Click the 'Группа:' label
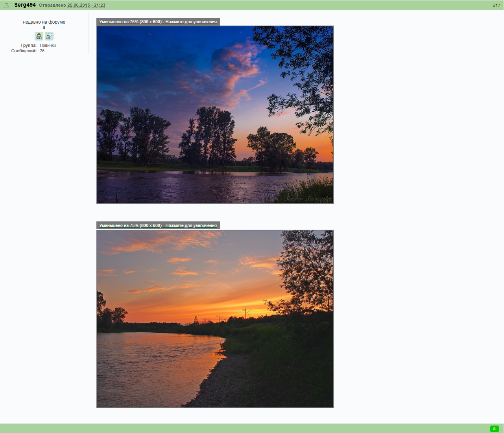504x433 pixels. tap(29, 46)
